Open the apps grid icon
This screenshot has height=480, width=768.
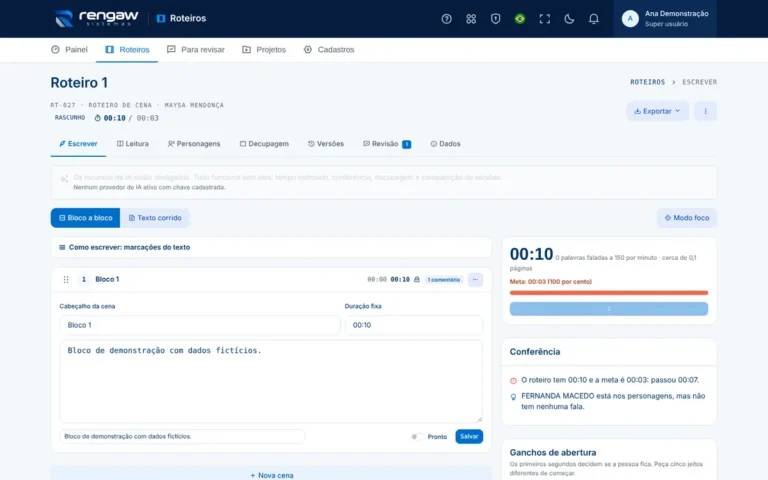point(471,19)
